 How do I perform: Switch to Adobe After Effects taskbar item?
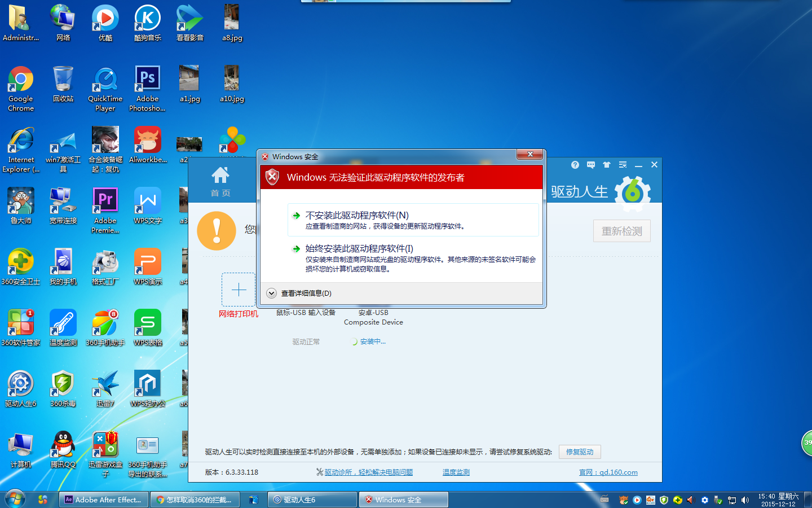[104, 500]
